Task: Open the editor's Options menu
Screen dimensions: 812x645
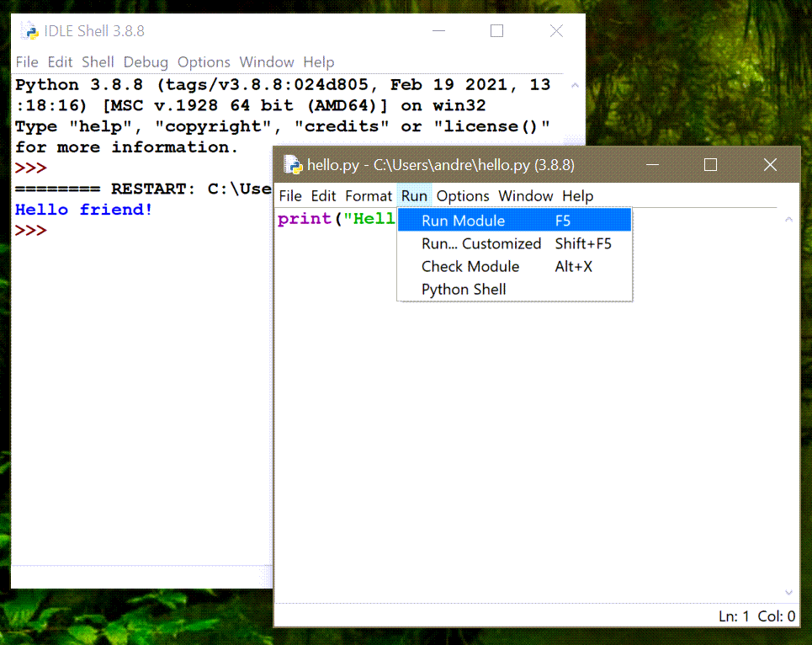Action: click(x=463, y=196)
